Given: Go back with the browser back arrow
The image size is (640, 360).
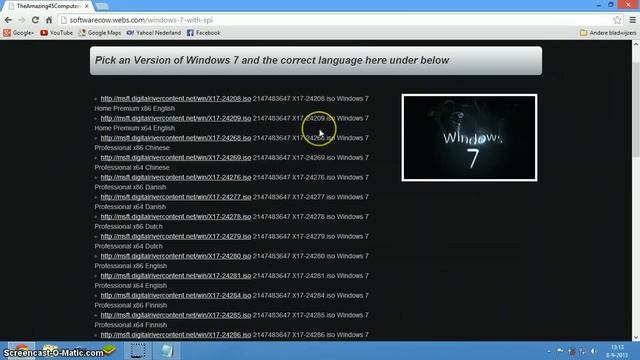Looking at the screenshot, I should pos(8,20).
